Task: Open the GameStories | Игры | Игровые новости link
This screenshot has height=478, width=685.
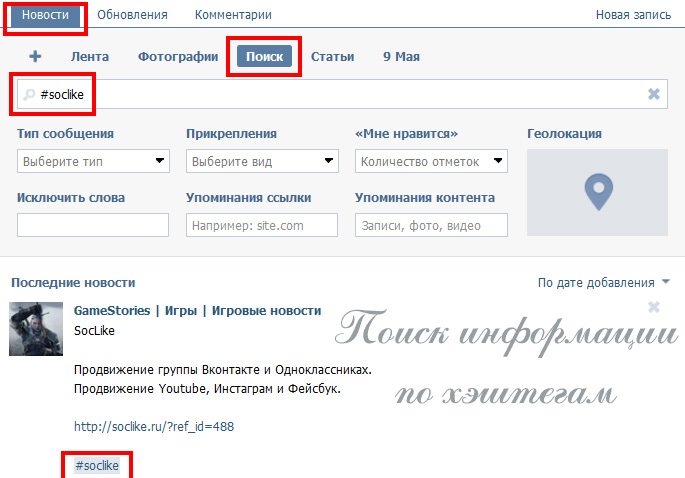Action: pos(197,311)
